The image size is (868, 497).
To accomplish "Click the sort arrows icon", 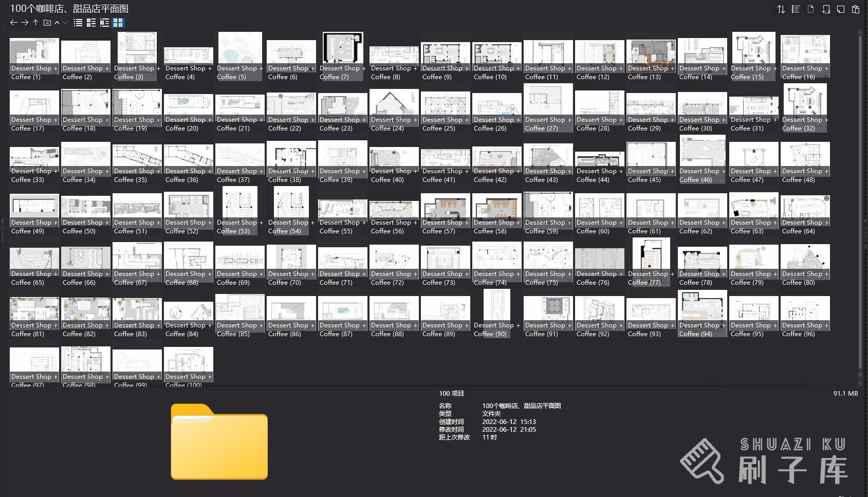I will point(781,9).
